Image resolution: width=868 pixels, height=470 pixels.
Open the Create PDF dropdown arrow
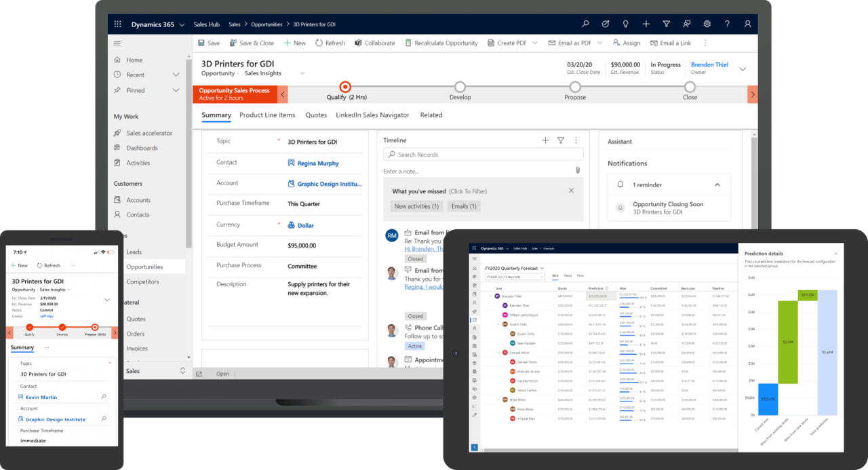click(535, 43)
